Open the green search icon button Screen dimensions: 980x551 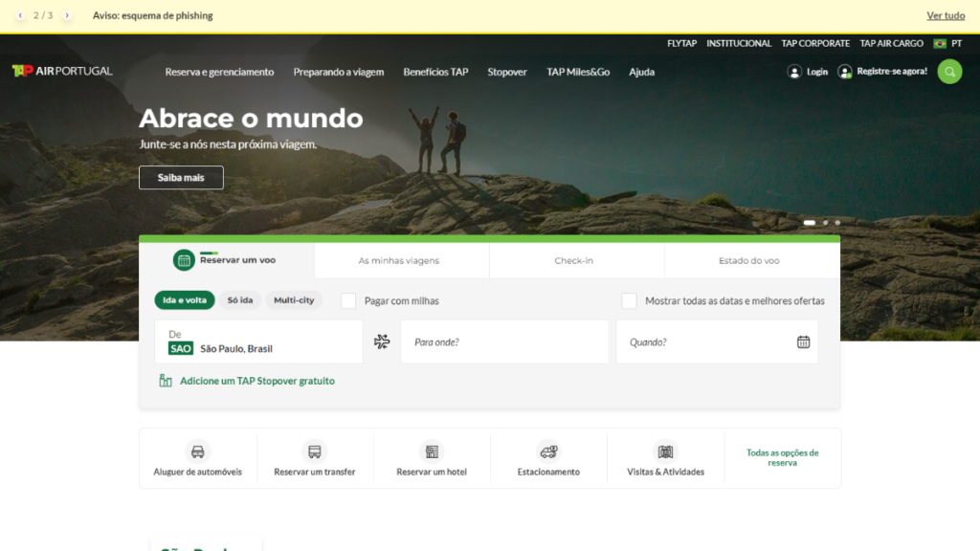coord(949,72)
